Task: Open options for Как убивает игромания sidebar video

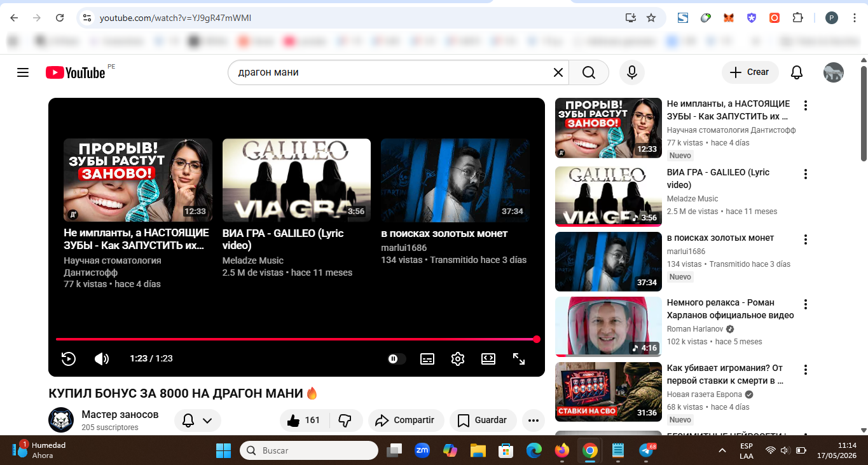Action: pyautogui.click(x=806, y=370)
